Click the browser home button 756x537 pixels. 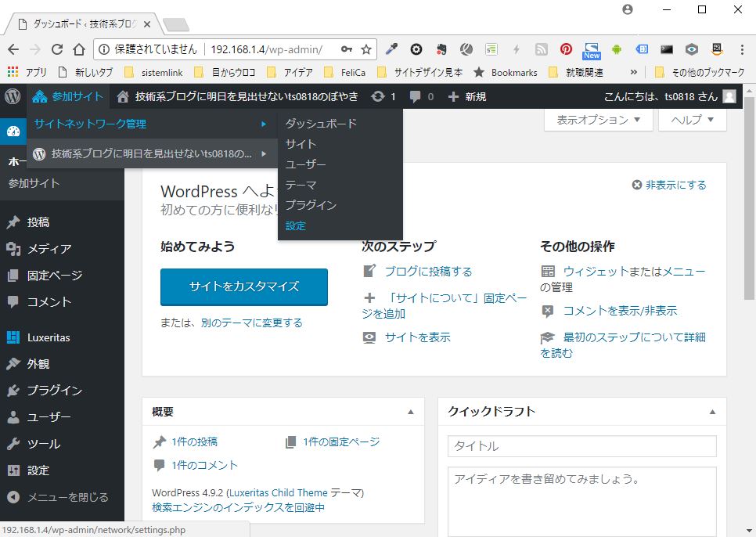79,49
